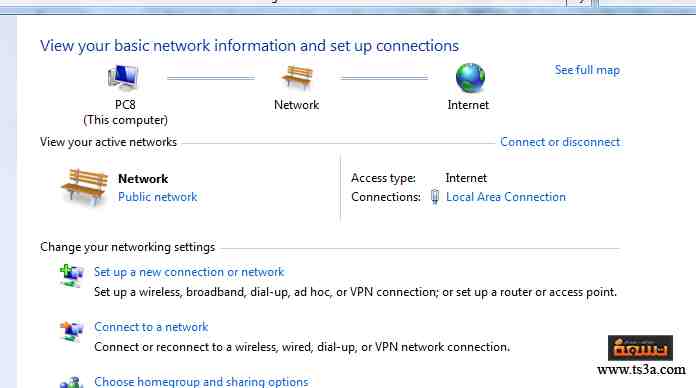Open the Public network link
Image resolution: width=696 pixels, height=388 pixels.
coord(158,197)
